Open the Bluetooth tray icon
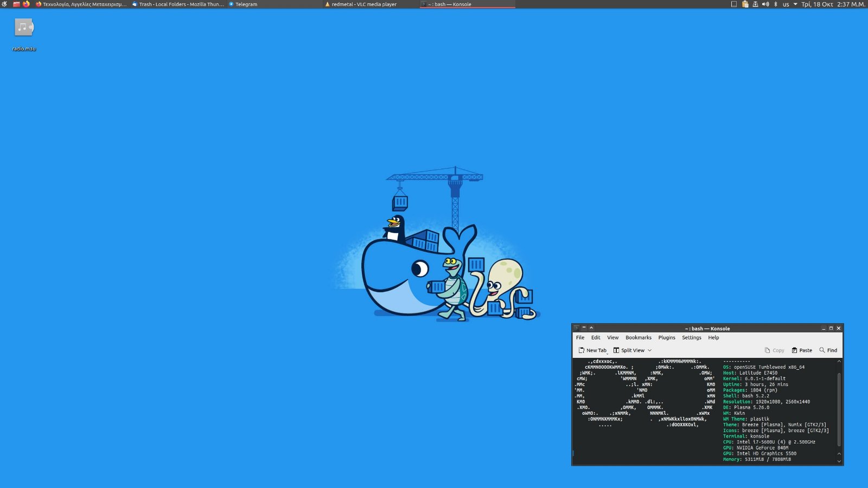 776,4
